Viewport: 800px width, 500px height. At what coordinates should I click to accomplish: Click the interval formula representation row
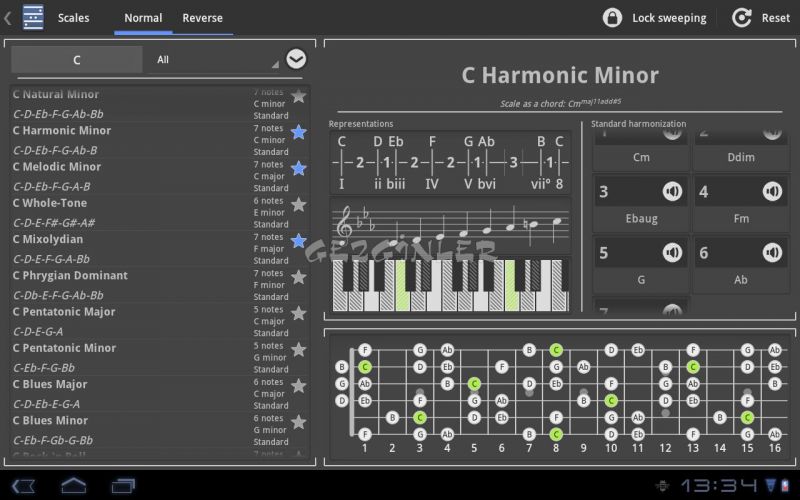pyautogui.click(x=450, y=163)
